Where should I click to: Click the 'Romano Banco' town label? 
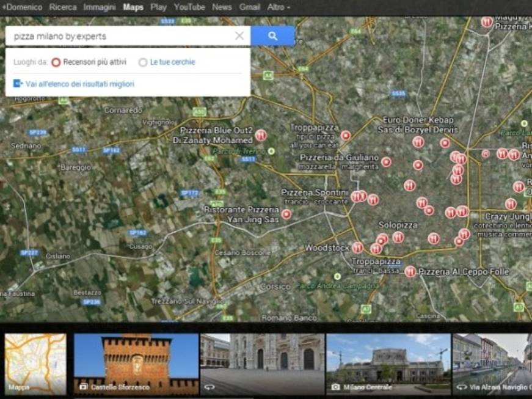pos(290,318)
